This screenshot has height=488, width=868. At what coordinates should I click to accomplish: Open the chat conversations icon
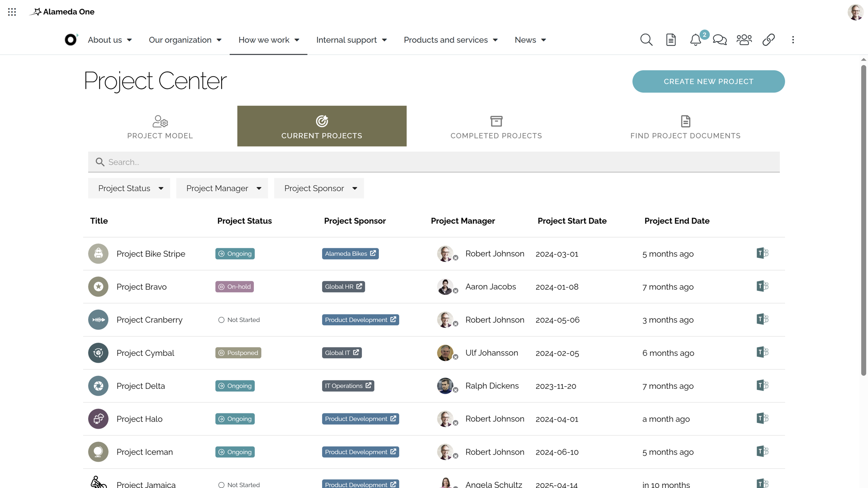click(720, 40)
